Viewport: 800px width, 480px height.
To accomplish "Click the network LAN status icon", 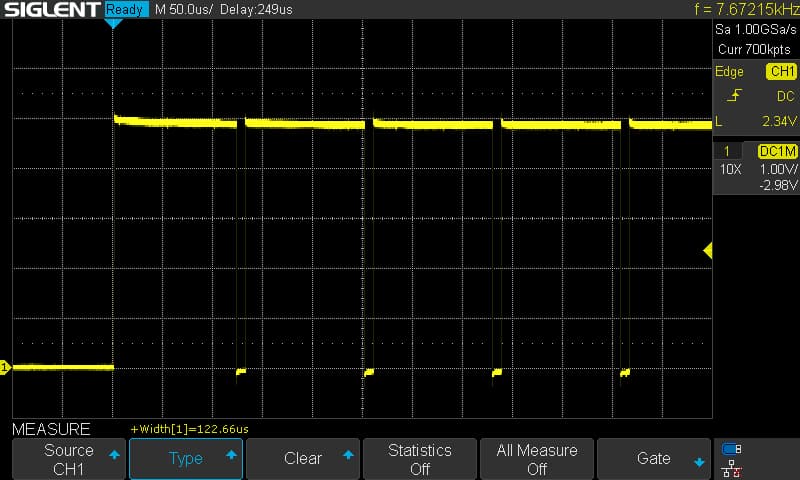I will tap(732, 468).
